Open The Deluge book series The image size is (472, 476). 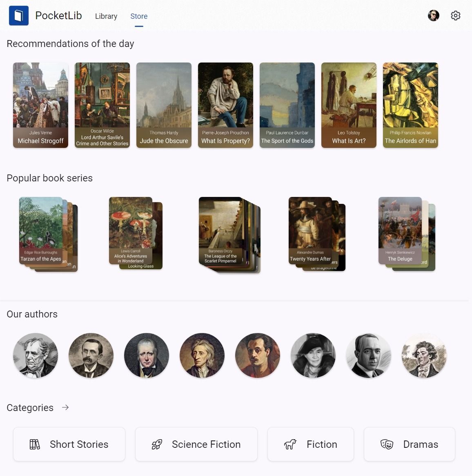pyautogui.click(x=407, y=234)
